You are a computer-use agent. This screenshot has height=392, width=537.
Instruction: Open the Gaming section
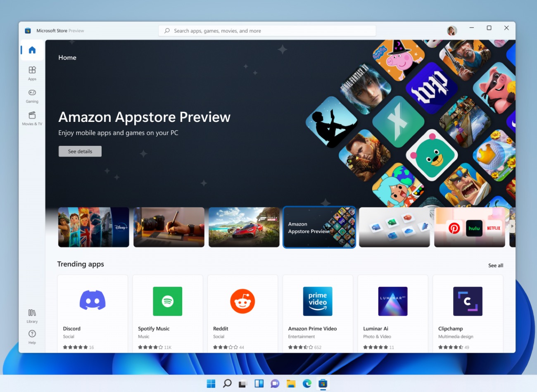click(x=32, y=96)
